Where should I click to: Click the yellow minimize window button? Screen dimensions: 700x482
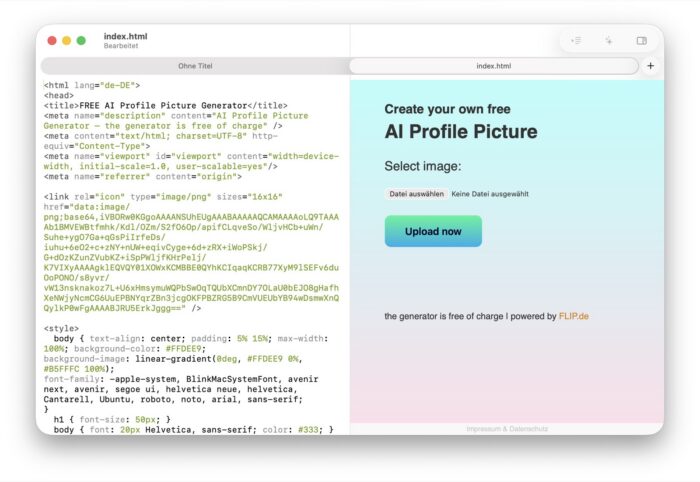tap(67, 41)
